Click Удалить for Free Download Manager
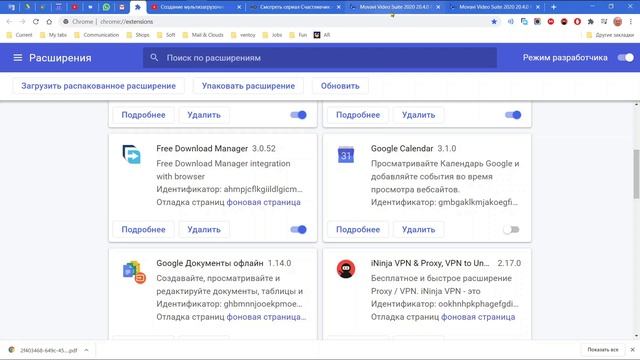This screenshot has width=640, height=360. tap(204, 229)
